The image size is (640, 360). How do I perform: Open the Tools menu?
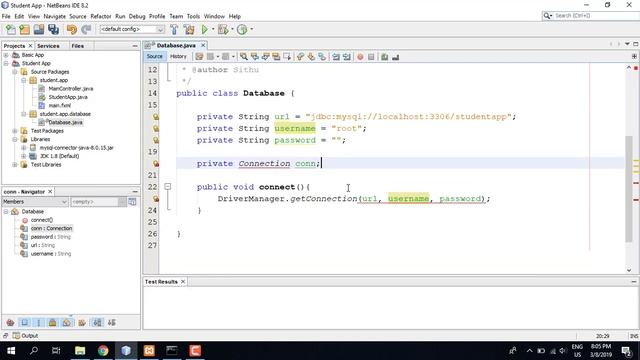[193, 16]
